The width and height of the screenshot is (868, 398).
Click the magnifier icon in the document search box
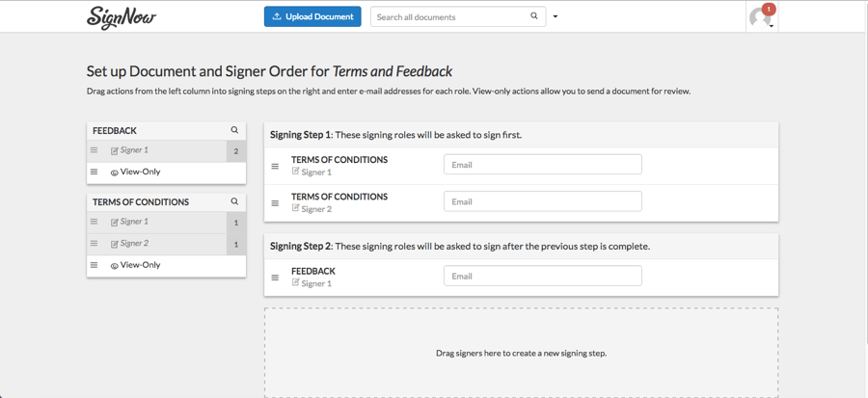click(x=534, y=16)
